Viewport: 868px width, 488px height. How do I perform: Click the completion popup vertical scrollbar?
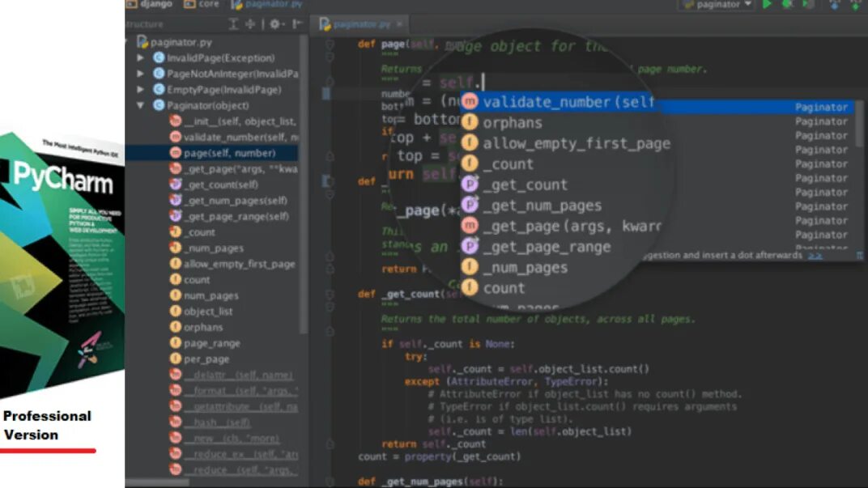coord(858,123)
